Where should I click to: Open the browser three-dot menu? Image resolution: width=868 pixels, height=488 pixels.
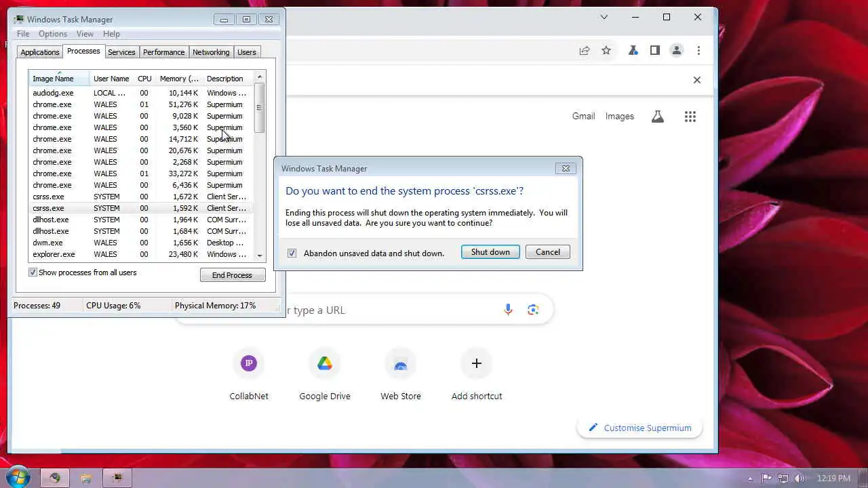coord(698,50)
